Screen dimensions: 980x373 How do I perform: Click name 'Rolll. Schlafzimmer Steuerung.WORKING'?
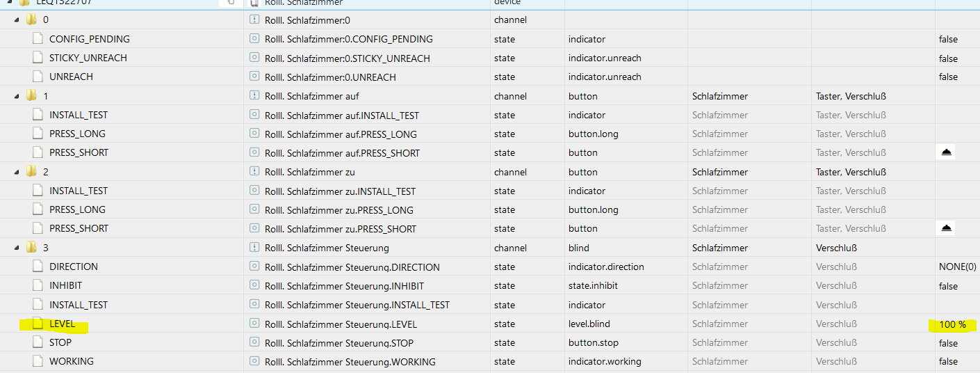pyautogui.click(x=350, y=361)
